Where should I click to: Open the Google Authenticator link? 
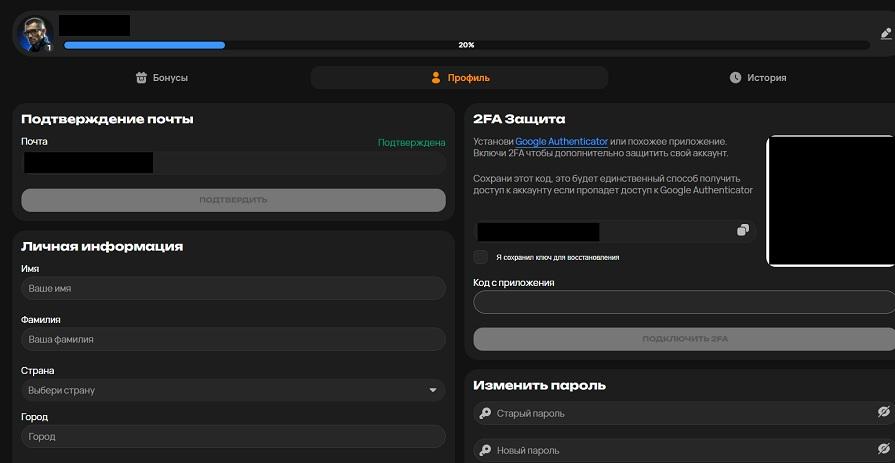pos(562,142)
